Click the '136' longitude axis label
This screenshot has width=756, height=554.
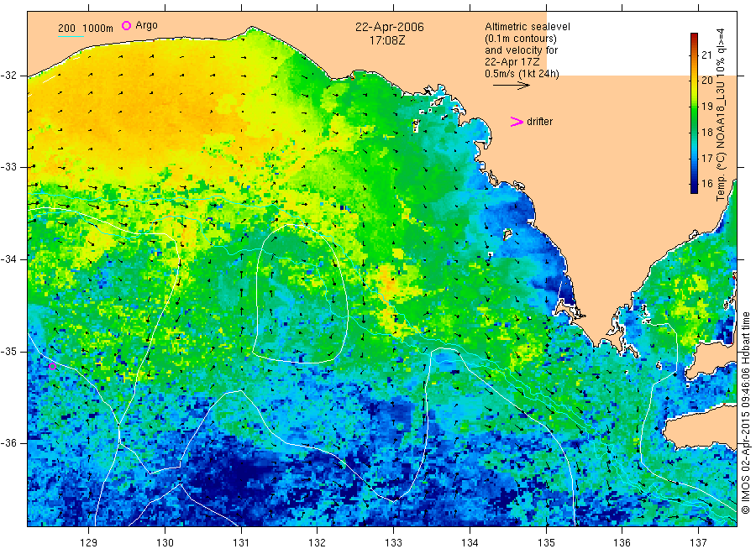[622, 543]
